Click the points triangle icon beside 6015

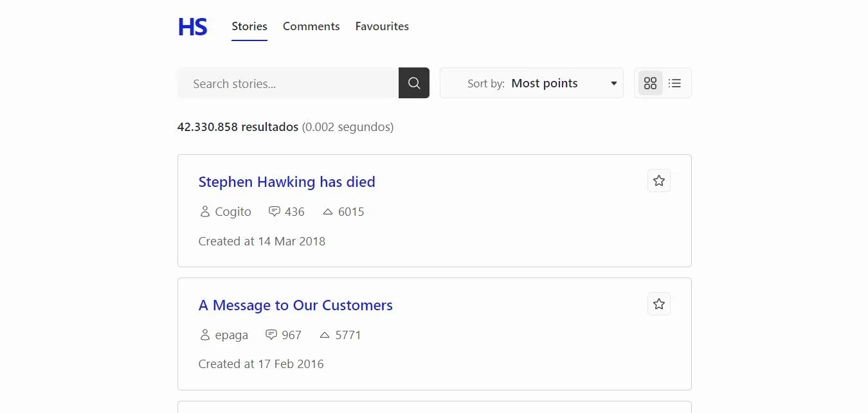click(x=328, y=211)
